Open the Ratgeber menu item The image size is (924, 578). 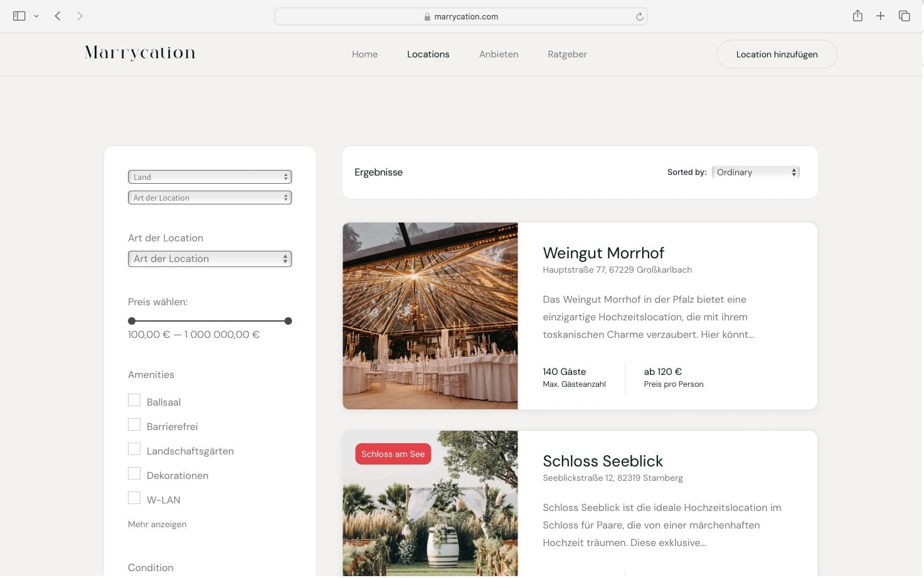[567, 55]
